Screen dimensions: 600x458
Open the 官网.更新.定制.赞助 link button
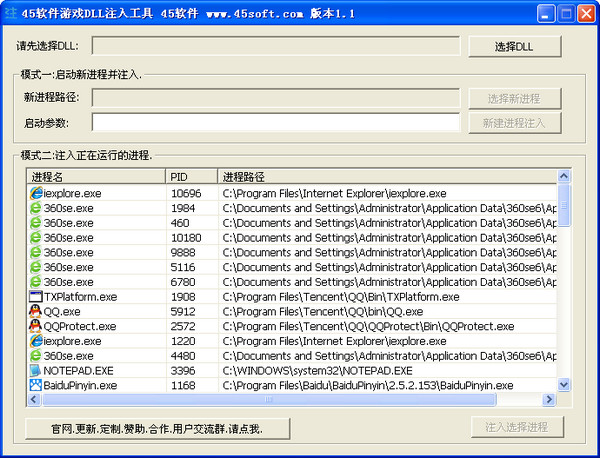[x=157, y=429]
